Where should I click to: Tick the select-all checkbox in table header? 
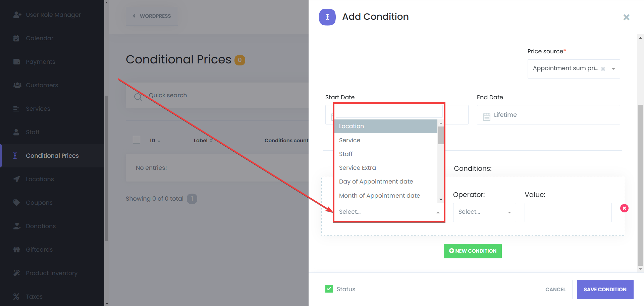[137, 140]
